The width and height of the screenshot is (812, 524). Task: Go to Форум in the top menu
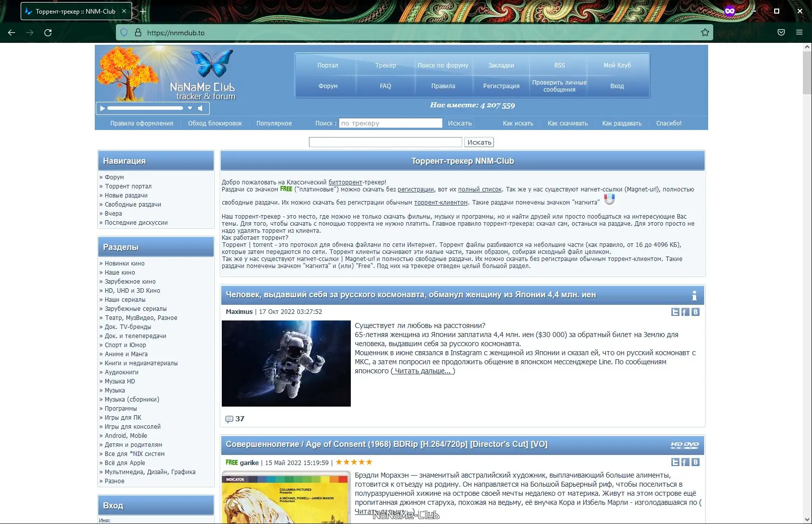point(328,86)
